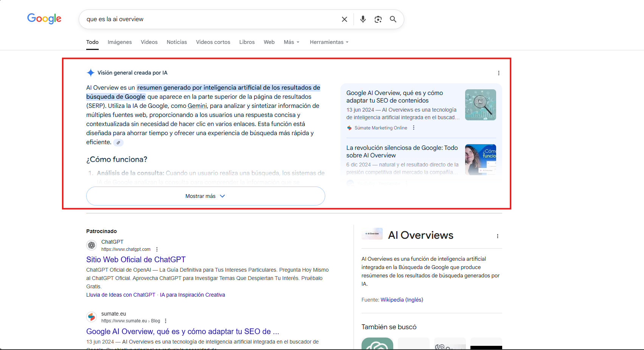The image size is (644, 350).
Task: Open three-dot menu beside sumate.eu Blog
Action: click(166, 321)
